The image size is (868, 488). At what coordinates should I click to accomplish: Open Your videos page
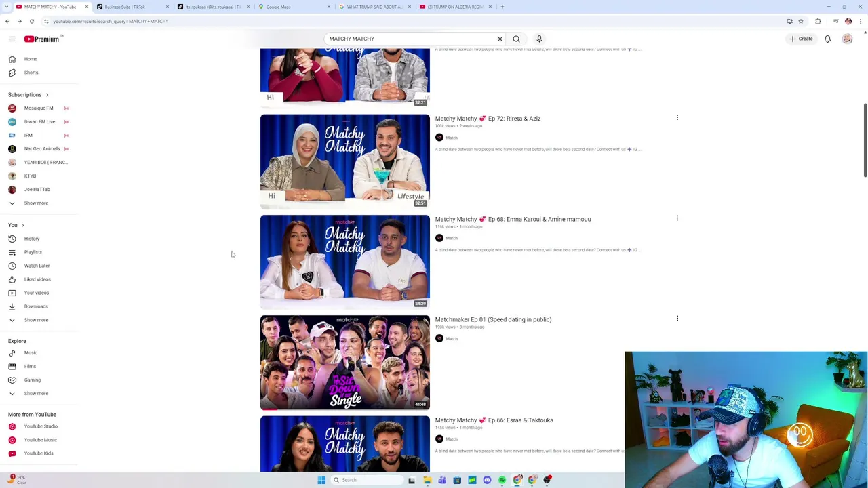[37, 293]
